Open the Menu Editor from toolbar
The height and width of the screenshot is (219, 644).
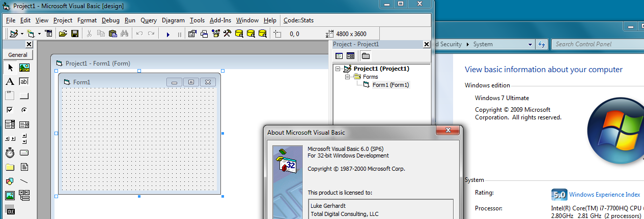(x=49, y=34)
